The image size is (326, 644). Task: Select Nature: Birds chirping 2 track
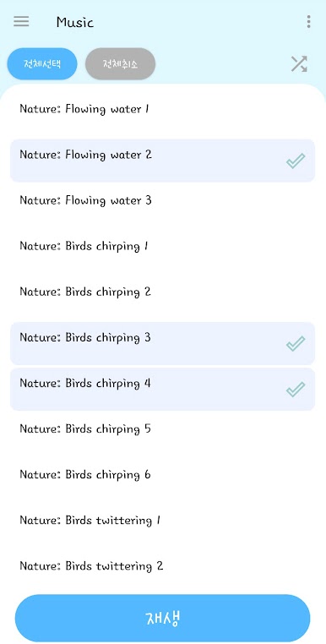pos(163,297)
